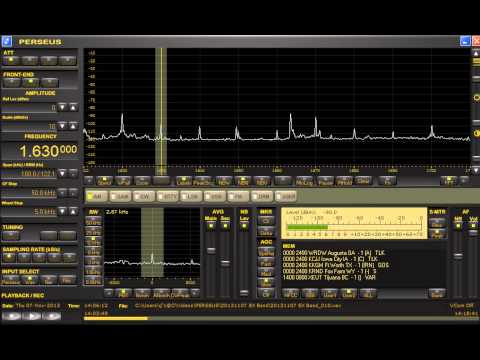480x360 pixels.
Task: Select the bottom BW filter button
Action: [93, 281]
